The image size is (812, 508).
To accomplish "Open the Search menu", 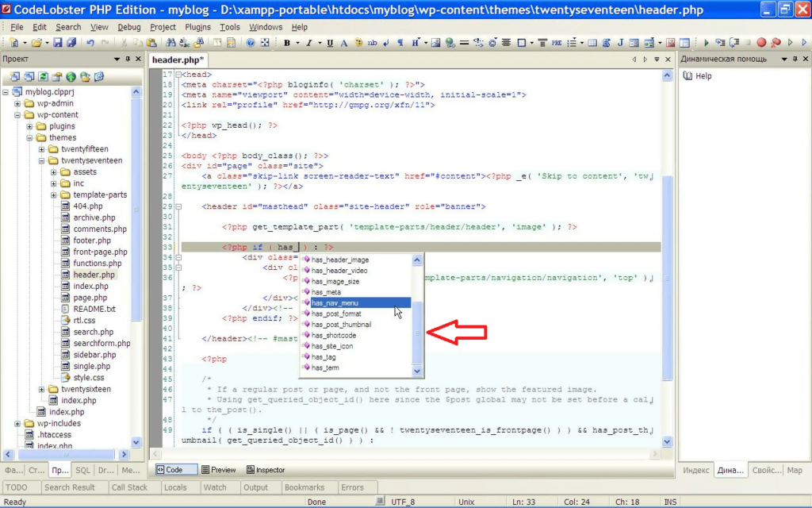I will (68, 27).
